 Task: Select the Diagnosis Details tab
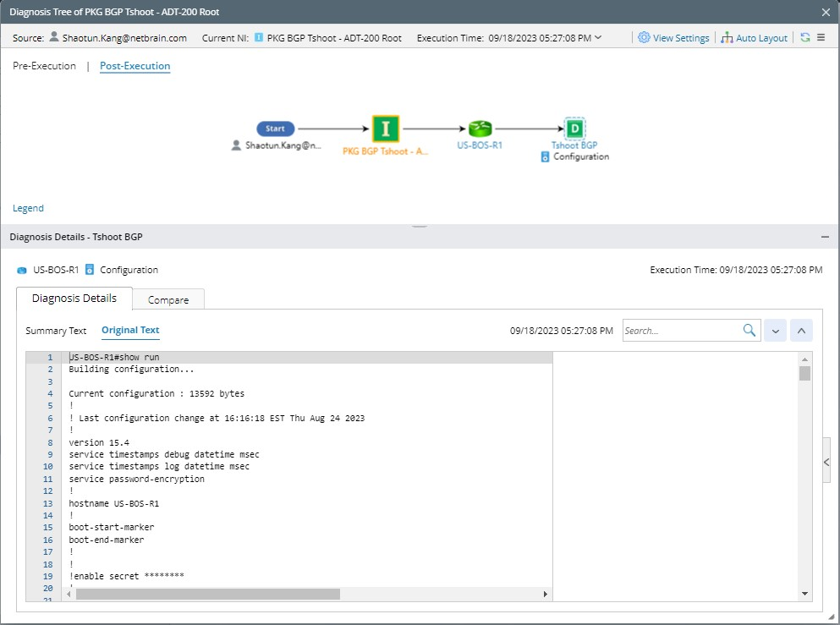click(x=74, y=299)
